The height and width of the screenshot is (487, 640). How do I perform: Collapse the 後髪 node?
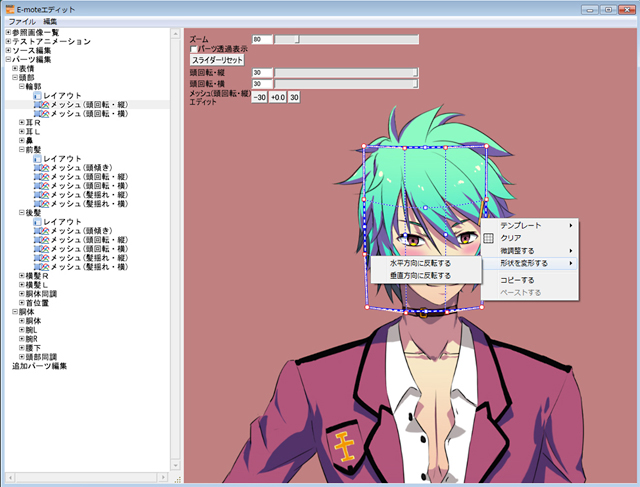(x=22, y=213)
